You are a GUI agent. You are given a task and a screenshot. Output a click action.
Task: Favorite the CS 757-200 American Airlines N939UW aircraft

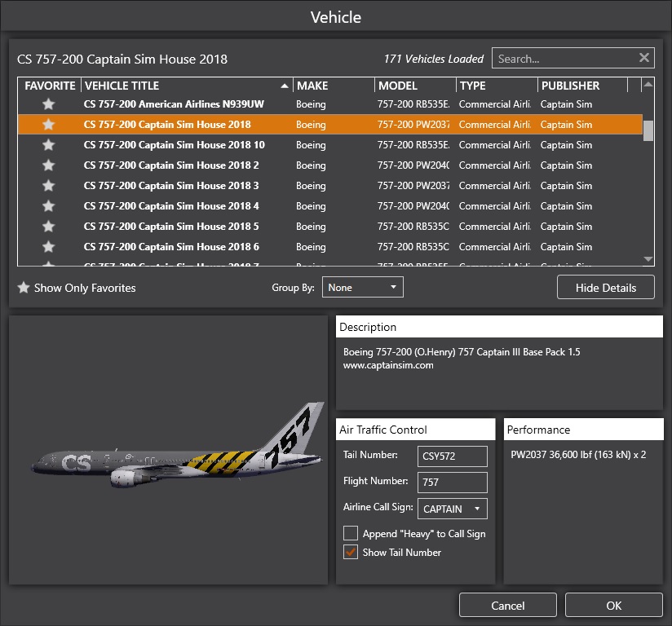(48, 104)
